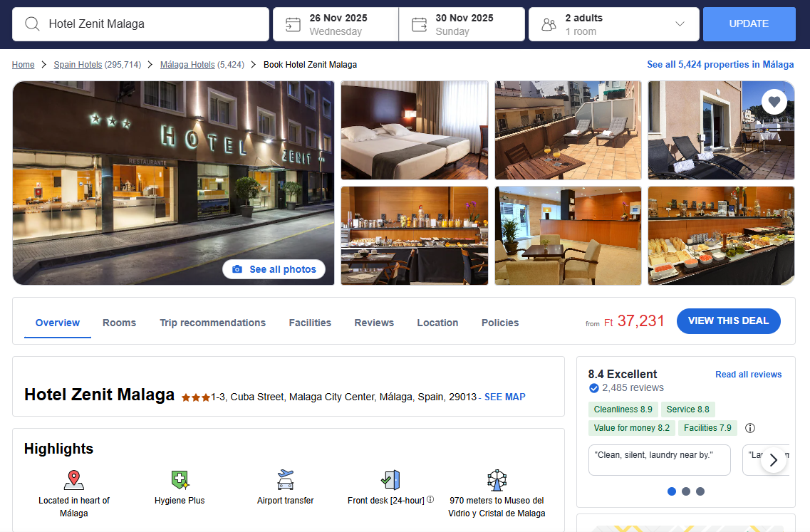Click the camera icon in See all photos

click(x=237, y=269)
